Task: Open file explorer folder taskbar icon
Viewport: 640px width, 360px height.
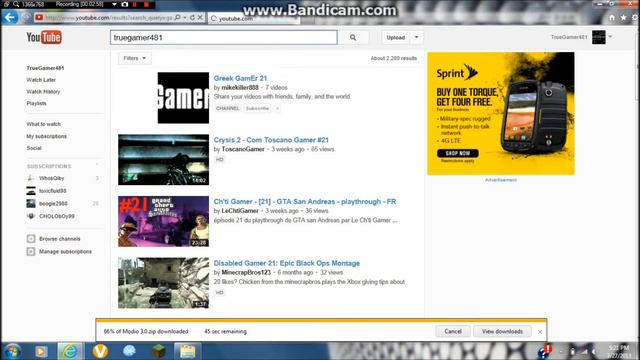Action: (x=187, y=351)
